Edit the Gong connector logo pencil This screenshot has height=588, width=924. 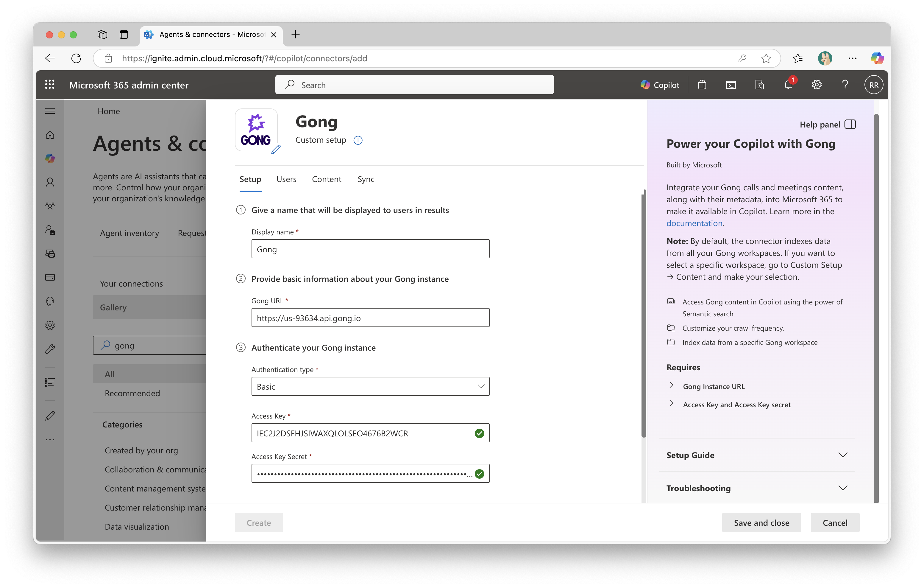point(276,150)
